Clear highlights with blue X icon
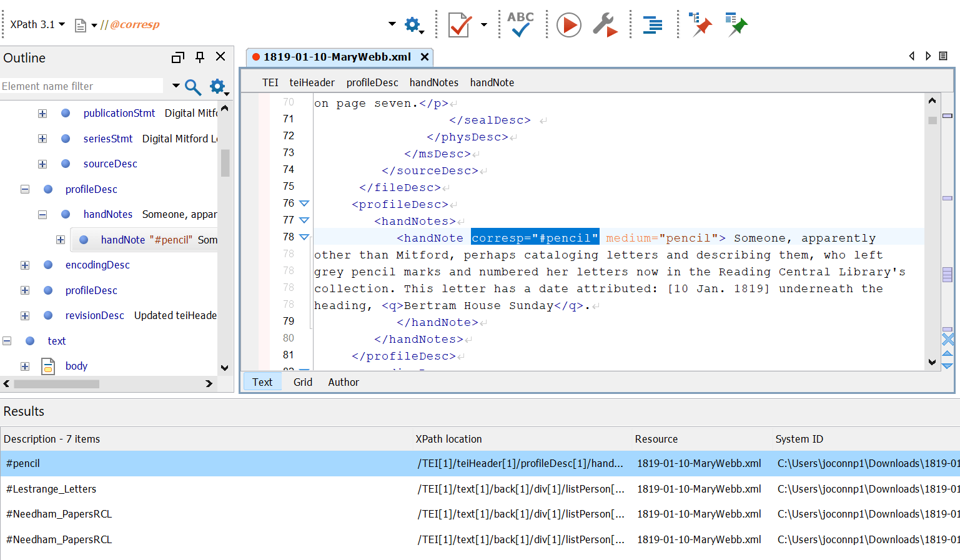960x560 pixels. (x=948, y=339)
